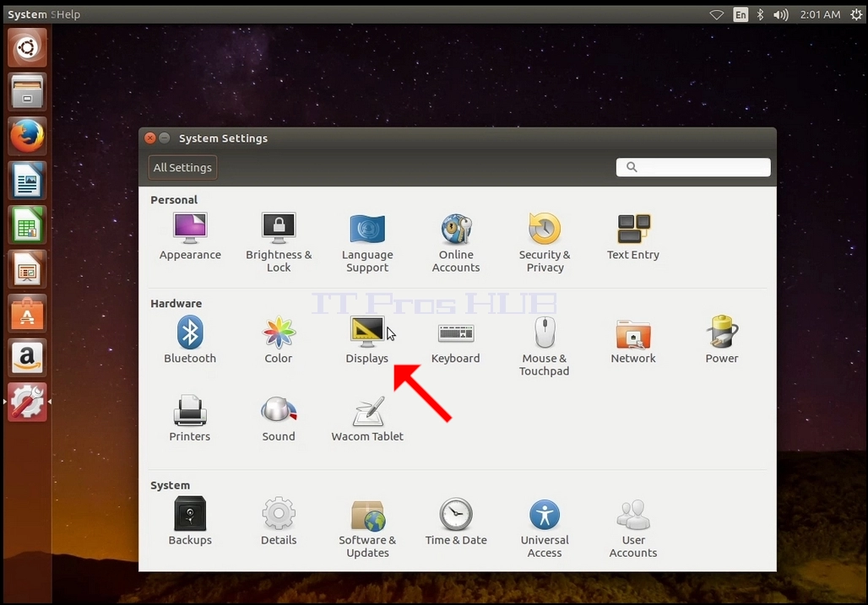Launch LibreOffice Writer from the dock
868x605 pixels.
click(27, 181)
